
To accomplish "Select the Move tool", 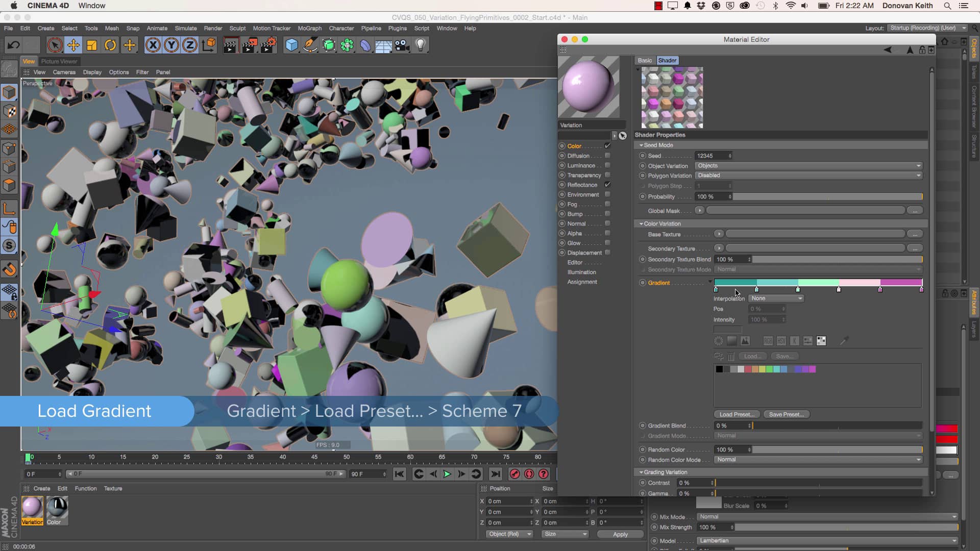I will click(x=73, y=45).
